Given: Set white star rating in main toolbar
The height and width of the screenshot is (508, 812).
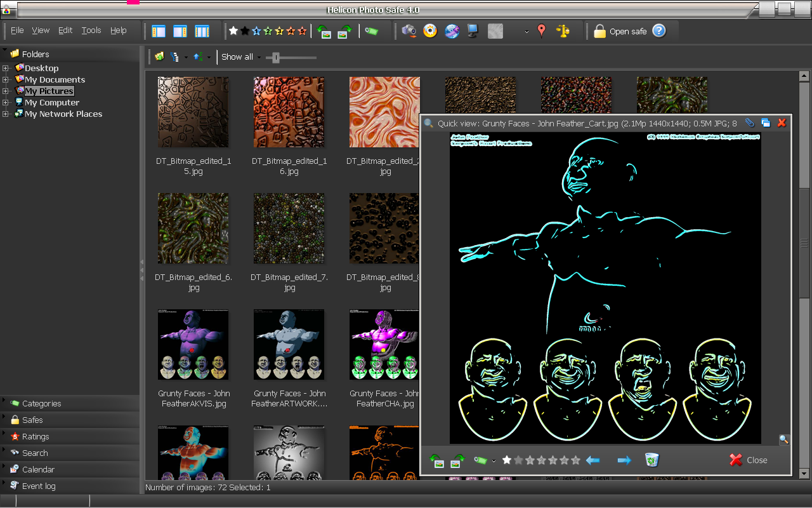Looking at the screenshot, I should [x=233, y=30].
